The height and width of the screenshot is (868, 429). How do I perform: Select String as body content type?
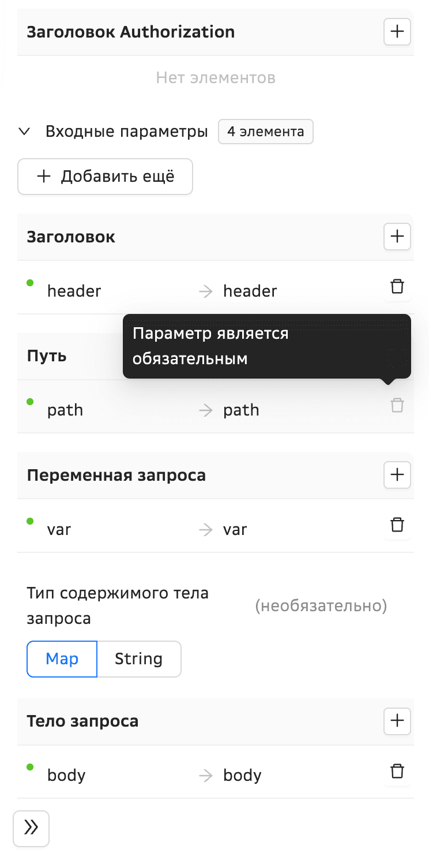[138, 659]
